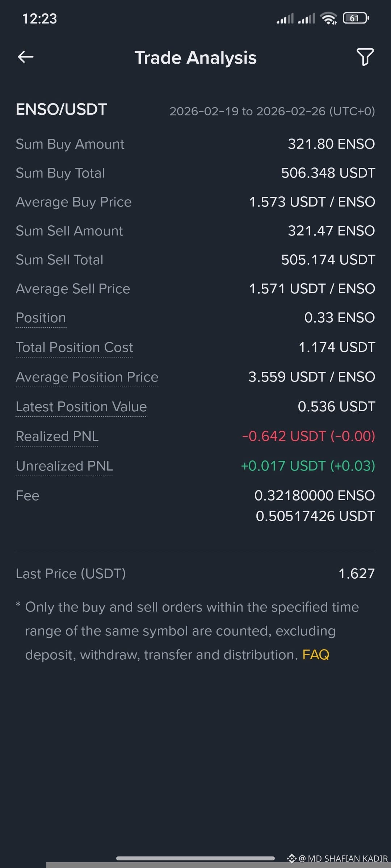The width and height of the screenshot is (391, 868).
Task: Open the filter funnel icon
Action: pyautogui.click(x=365, y=57)
